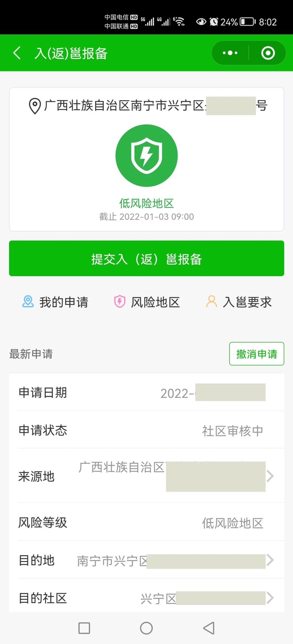This screenshot has height=644, width=293.
Task: Tap the back arrow in header
Action: pyautogui.click(x=17, y=53)
